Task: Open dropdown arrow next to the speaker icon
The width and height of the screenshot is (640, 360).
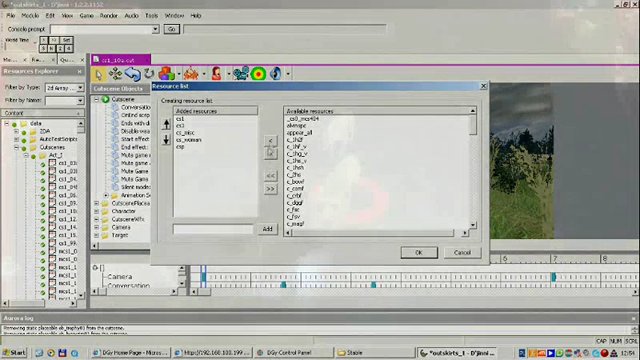Action: tap(288, 74)
